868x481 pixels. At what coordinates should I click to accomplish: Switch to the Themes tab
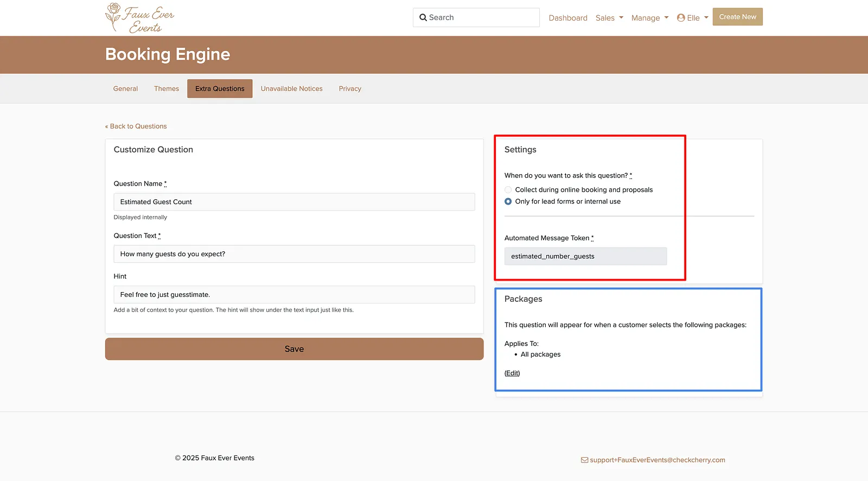point(167,88)
